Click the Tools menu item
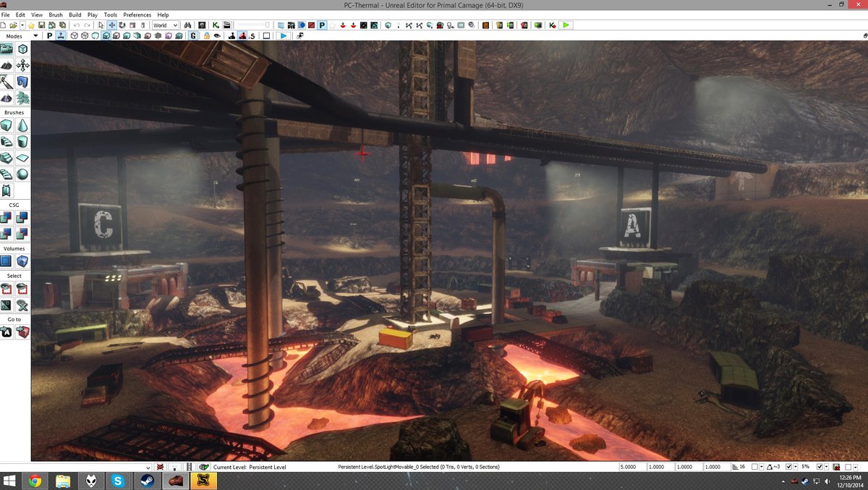Screen dimensions: 868x490 110,14
